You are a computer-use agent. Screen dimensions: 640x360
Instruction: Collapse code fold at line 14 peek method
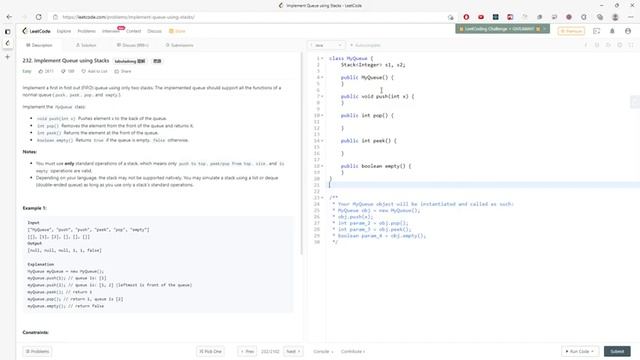pos(322,141)
